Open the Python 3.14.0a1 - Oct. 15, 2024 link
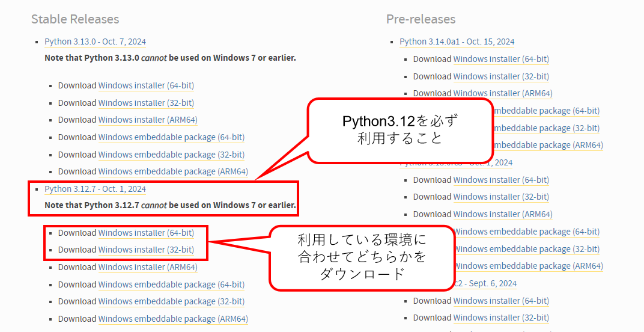The width and height of the screenshot is (644, 332). [457, 41]
